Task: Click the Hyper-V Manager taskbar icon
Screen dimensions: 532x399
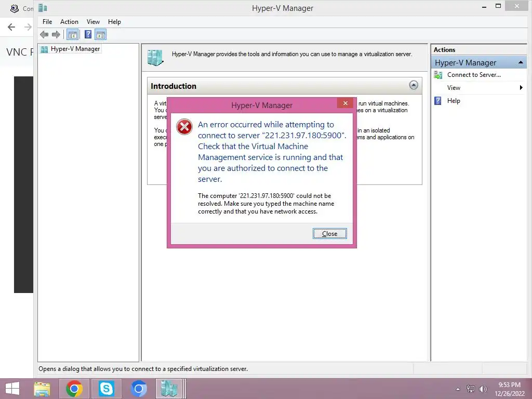Action: point(169,389)
